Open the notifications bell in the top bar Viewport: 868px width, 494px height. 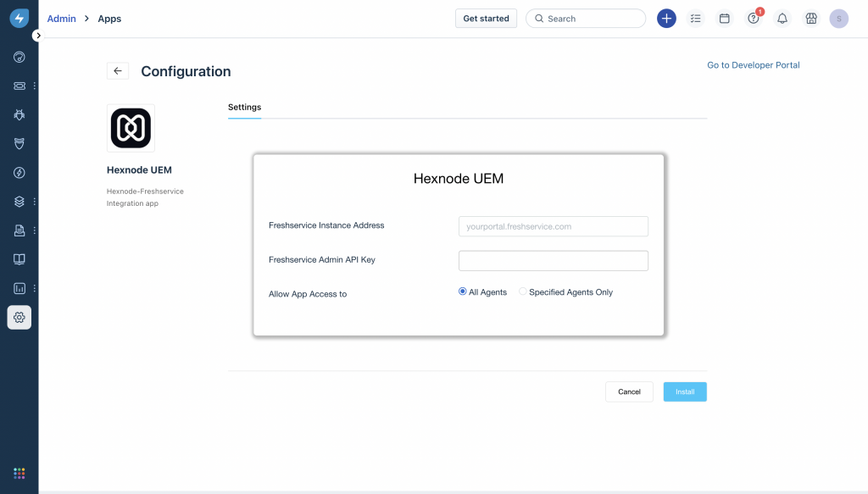point(782,18)
